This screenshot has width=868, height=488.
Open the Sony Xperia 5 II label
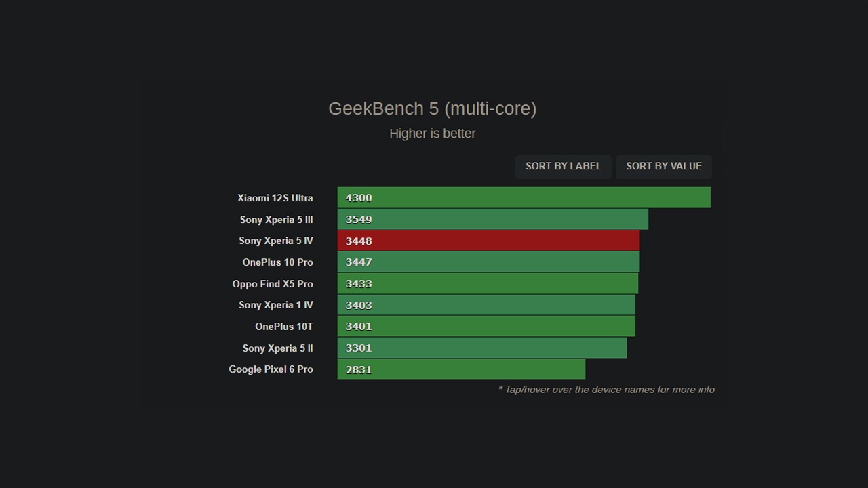point(278,348)
